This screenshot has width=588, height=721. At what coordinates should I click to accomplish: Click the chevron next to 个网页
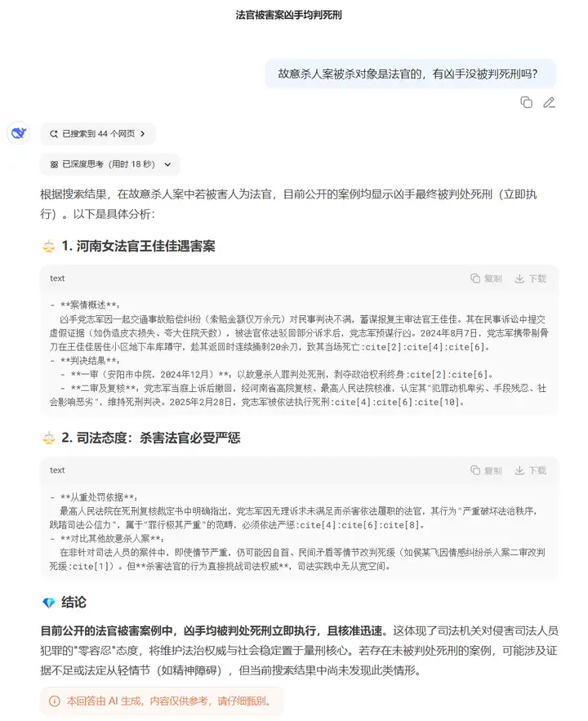(x=143, y=134)
